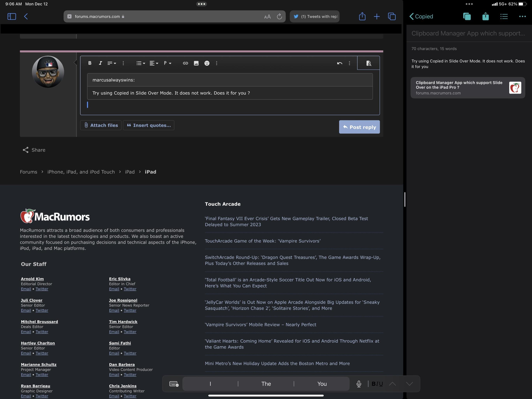532x399 pixels.
Task: Open the Copied app list view icon
Action: [x=504, y=16]
